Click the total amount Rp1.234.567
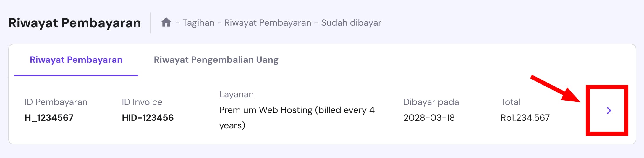 coord(525,118)
